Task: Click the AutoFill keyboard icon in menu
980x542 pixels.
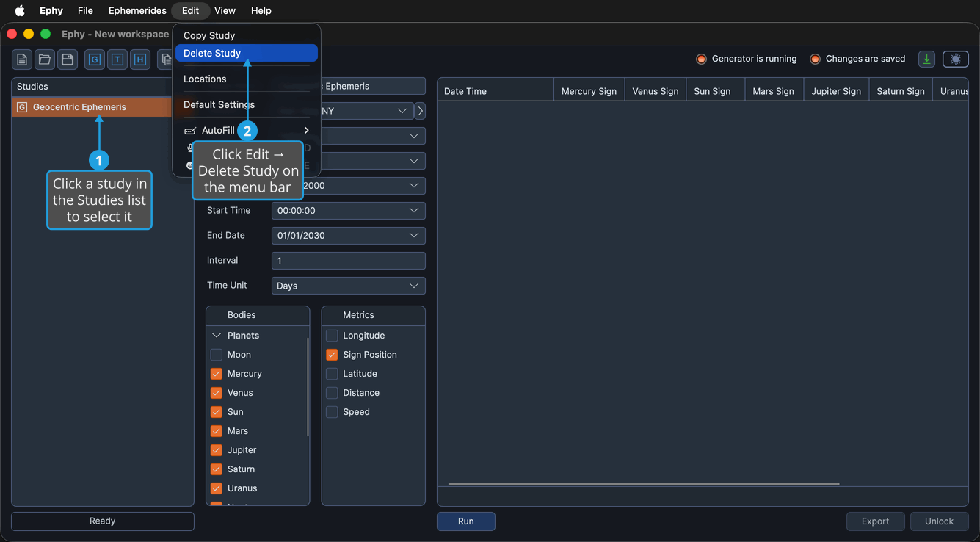Action: (190, 131)
